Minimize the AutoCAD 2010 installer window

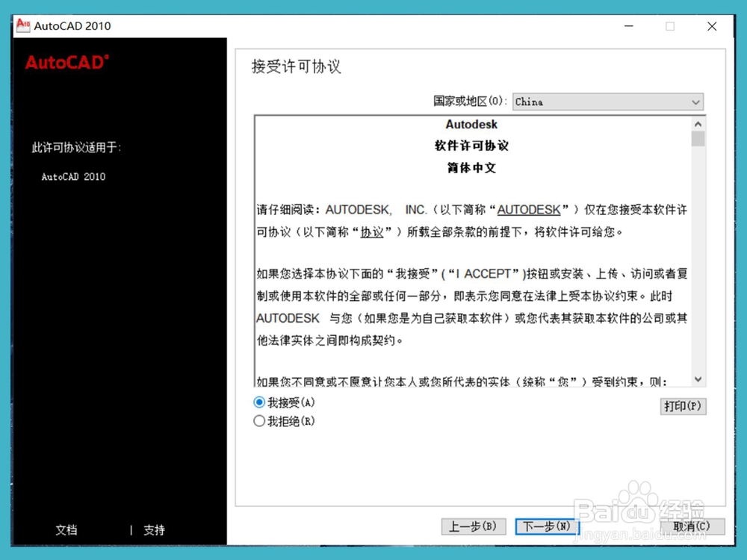click(629, 26)
